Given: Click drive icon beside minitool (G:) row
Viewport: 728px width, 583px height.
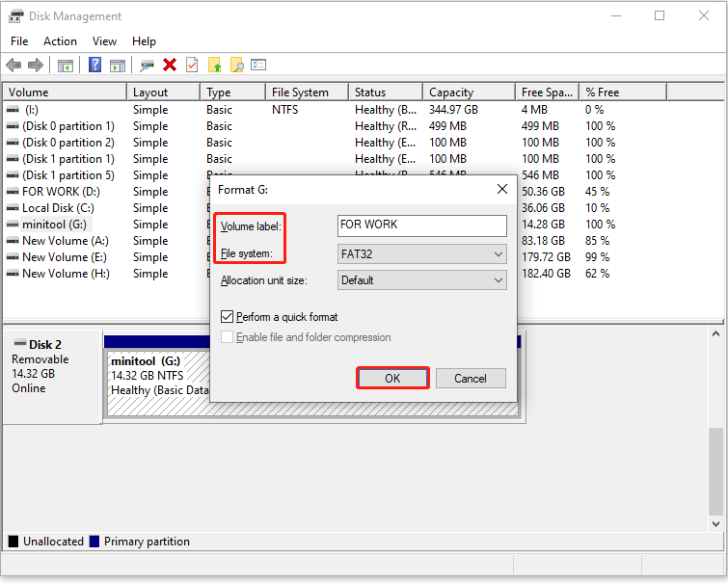Looking at the screenshot, I should coord(13,225).
